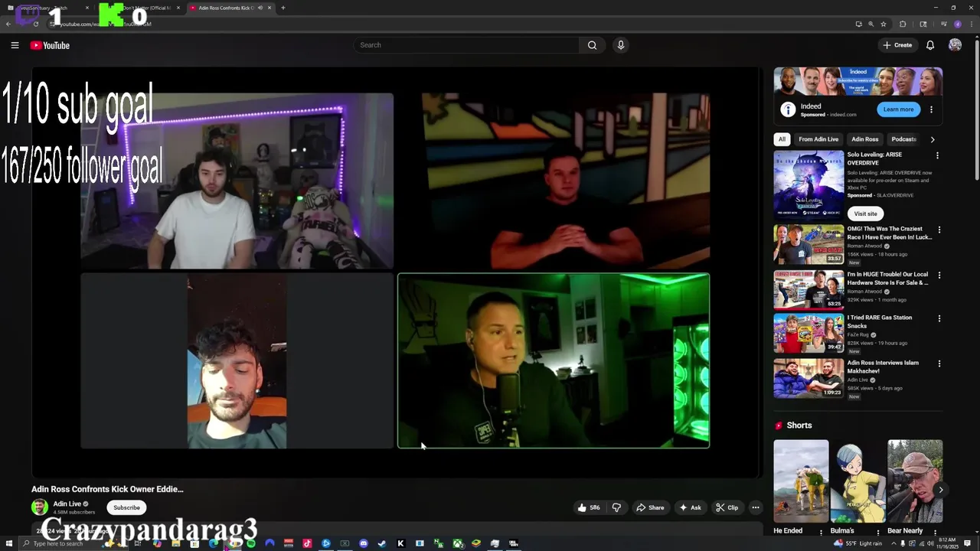Click the Share button

tap(651, 507)
